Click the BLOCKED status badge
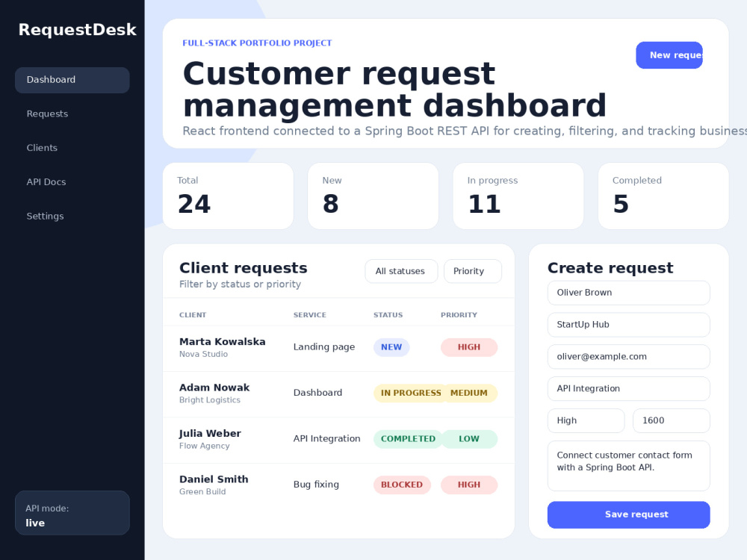The width and height of the screenshot is (747, 560). 402,485
